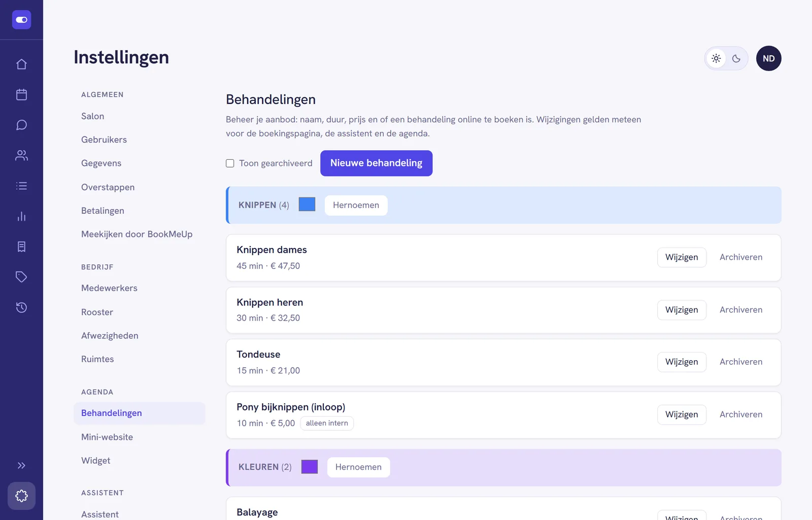This screenshot has width=812, height=520.
Task: Open the bar chart statistics icon
Action: pos(21,217)
